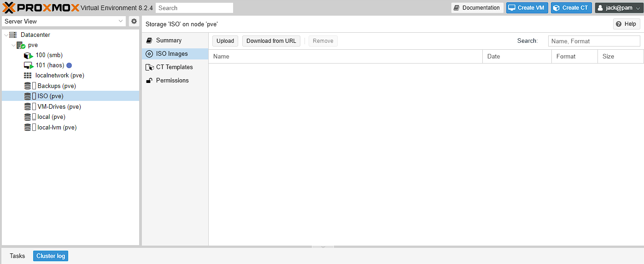Click the Help question mark icon

tap(619, 24)
